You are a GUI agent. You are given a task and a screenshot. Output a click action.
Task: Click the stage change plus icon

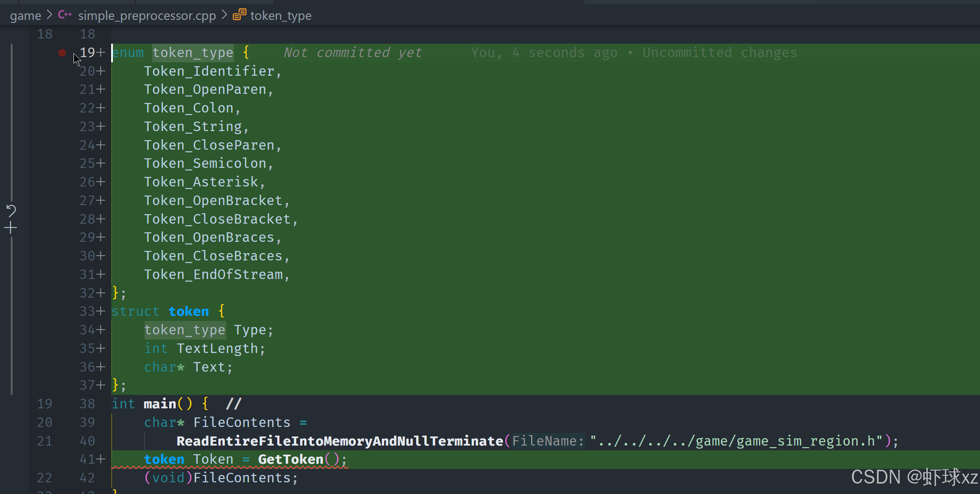[11, 228]
